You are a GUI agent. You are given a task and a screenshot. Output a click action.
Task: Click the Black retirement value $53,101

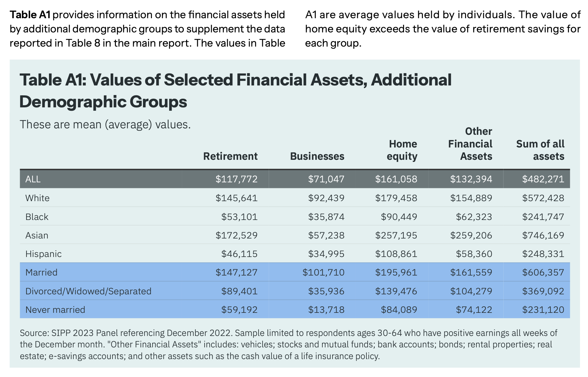[239, 217]
